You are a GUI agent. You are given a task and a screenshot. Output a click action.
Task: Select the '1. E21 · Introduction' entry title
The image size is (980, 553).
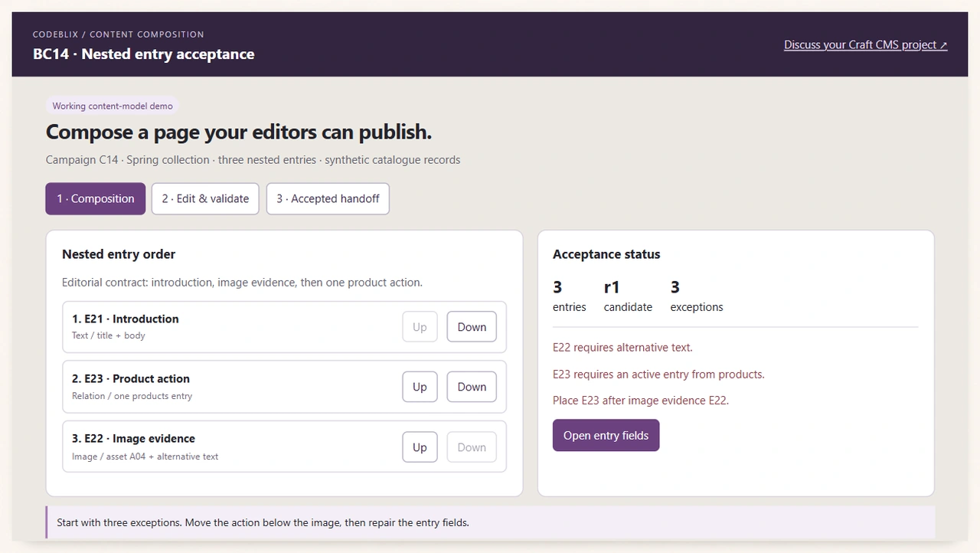[126, 319]
